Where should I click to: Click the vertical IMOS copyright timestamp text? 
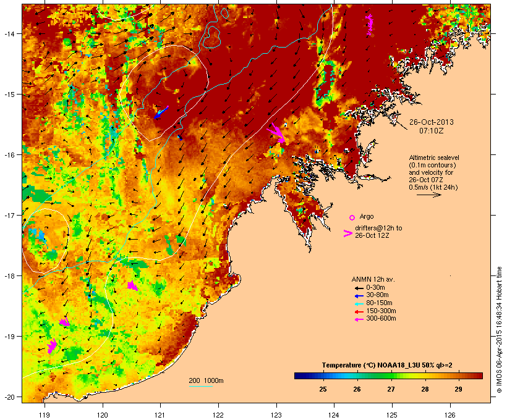499,330
